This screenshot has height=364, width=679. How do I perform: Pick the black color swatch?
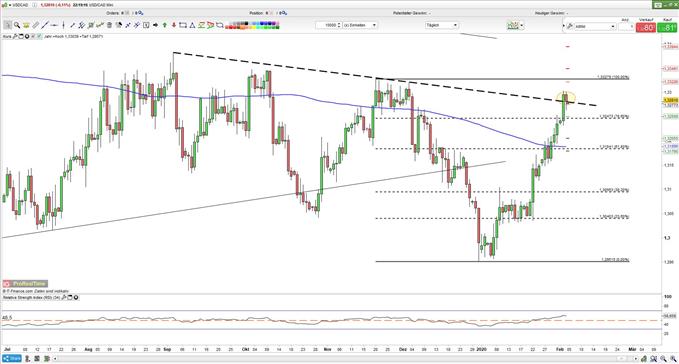tap(246, 23)
